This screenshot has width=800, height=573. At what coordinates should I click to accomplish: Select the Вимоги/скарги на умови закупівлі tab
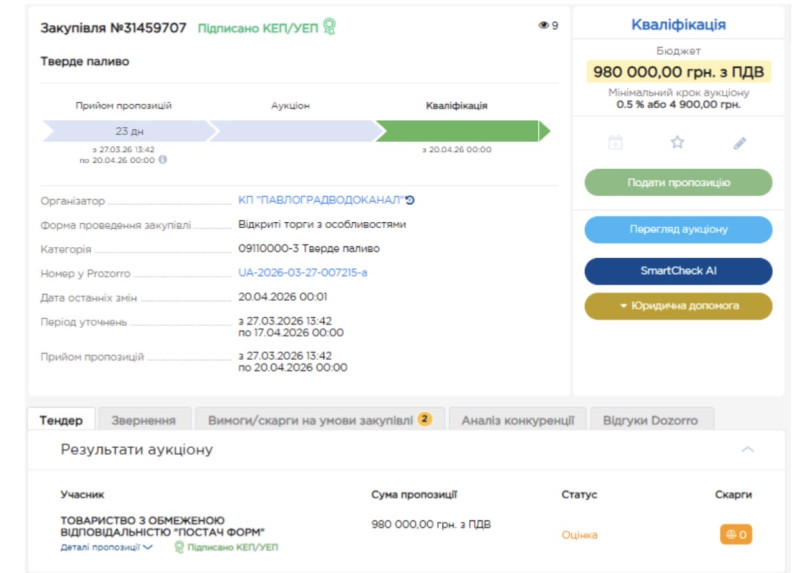[x=318, y=420]
